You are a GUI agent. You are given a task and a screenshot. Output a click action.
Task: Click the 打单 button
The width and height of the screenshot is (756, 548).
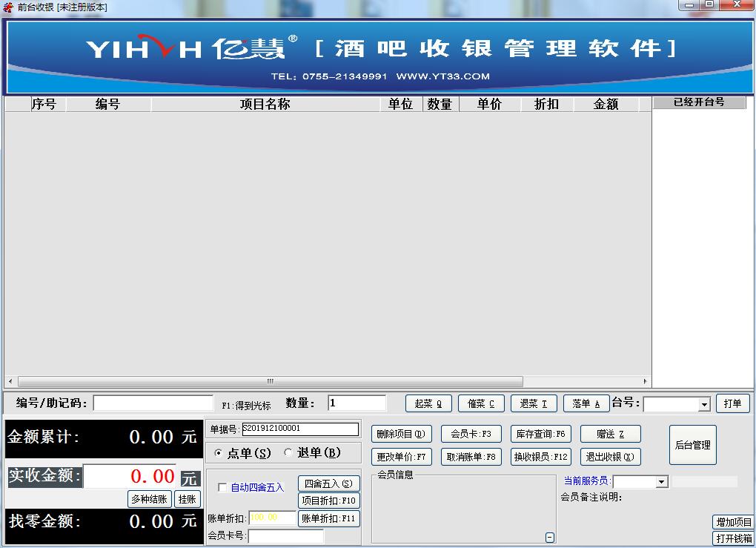733,403
